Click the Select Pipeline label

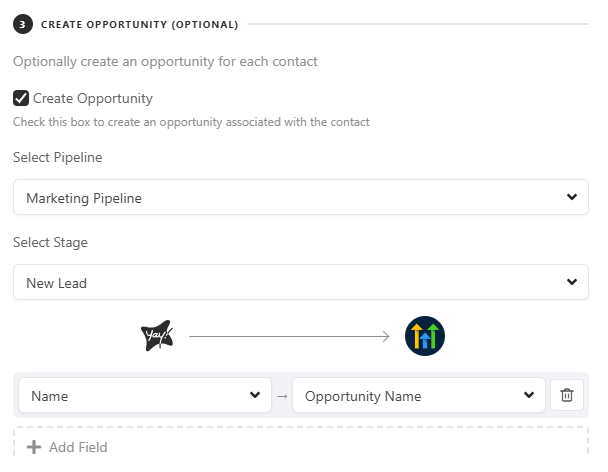57,157
